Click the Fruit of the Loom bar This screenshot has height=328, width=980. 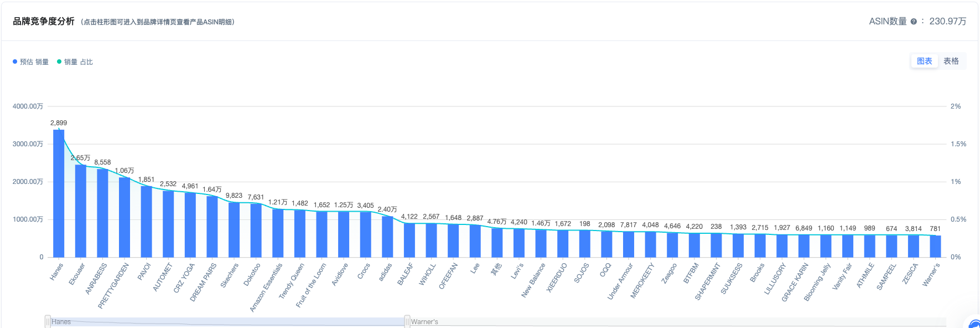click(322, 234)
